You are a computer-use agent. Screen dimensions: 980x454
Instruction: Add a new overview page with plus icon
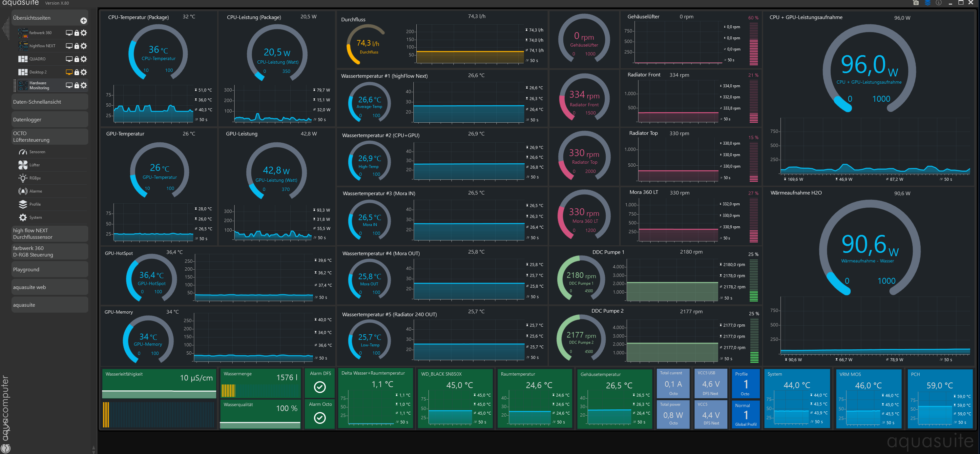click(84, 21)
